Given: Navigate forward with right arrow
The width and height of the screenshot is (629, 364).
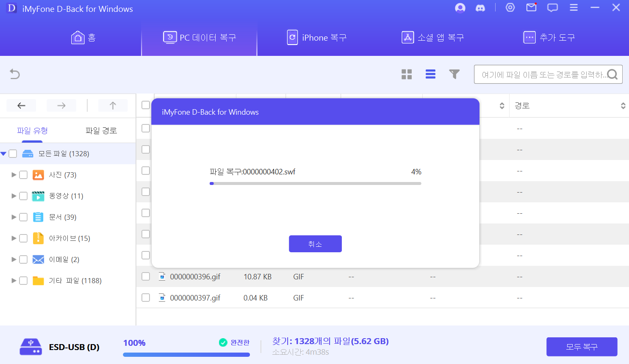Looking at the screenshot, I should point(61,105).
